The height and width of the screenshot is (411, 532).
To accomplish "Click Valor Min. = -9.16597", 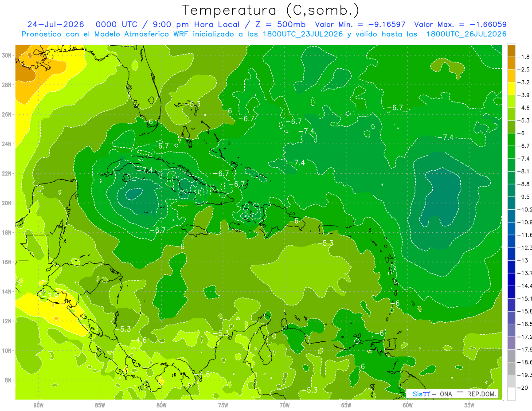I will point(361,24).
